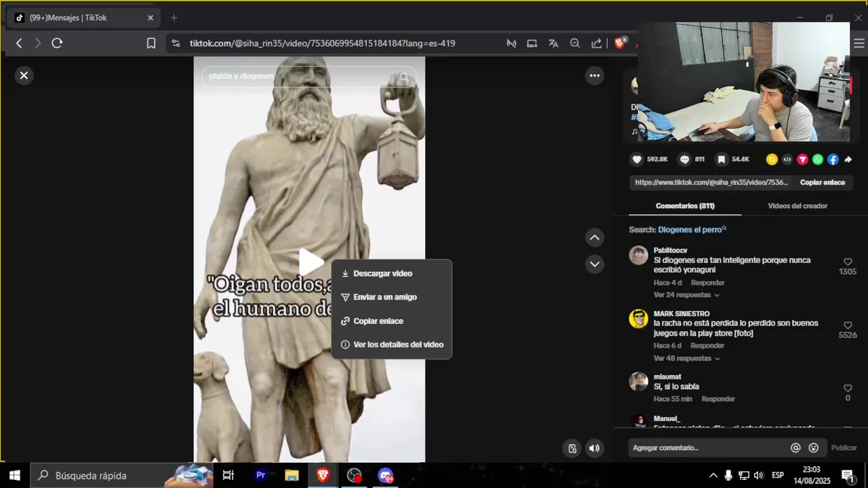Open search link Diogenes el perro
Screen dimensions: 868x488
pyautogui.click(x=690, y=230)
